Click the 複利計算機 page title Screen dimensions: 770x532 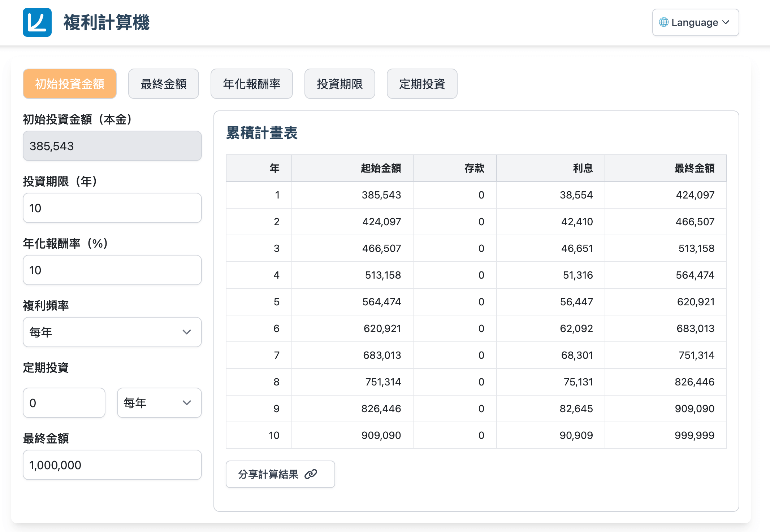[106, 22]
